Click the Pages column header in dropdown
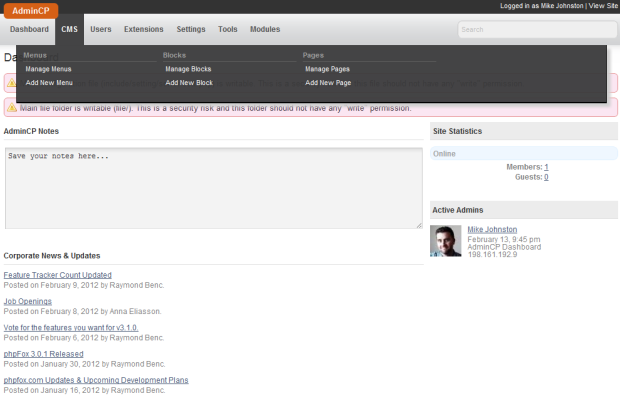 [x=313, y=55]
